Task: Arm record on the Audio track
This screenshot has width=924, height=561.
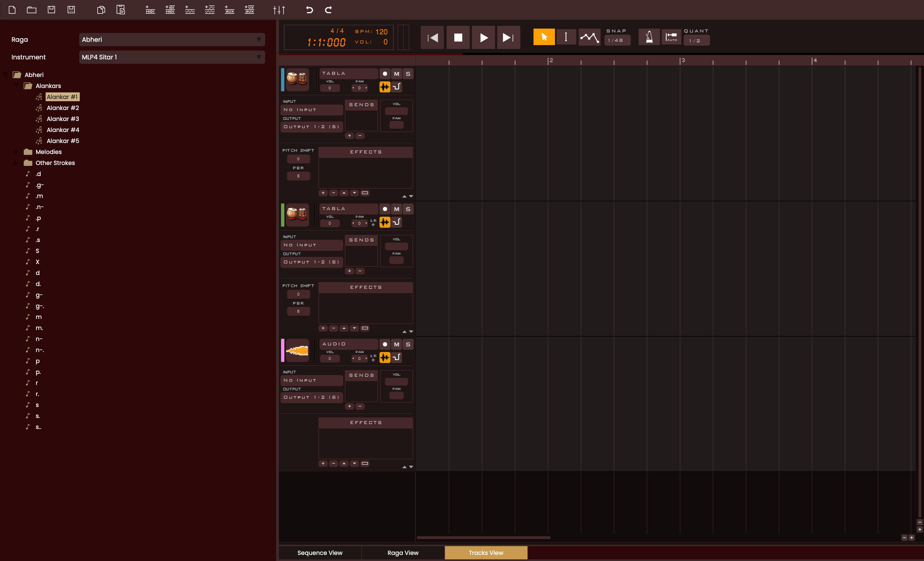Action: coord(385,345)
